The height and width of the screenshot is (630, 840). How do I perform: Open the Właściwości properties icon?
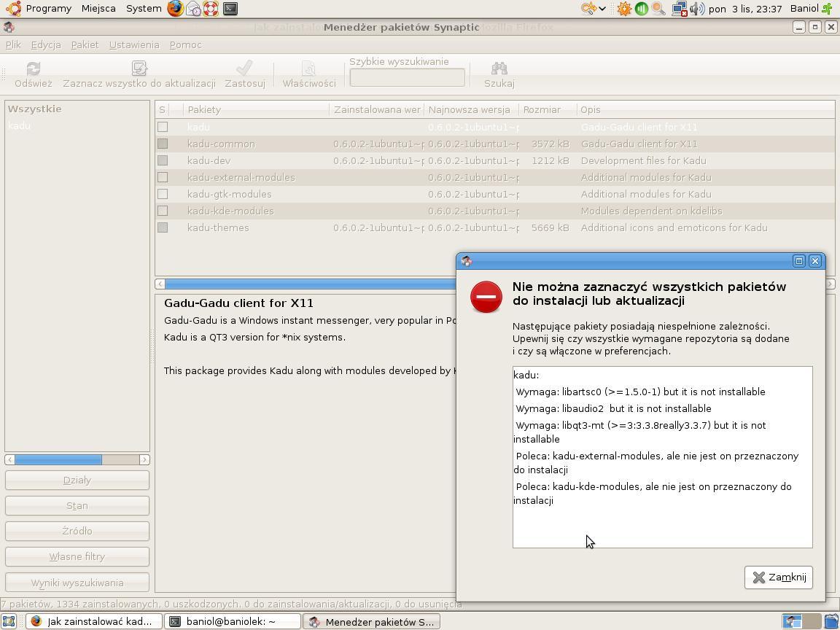[x=308, y=69]
